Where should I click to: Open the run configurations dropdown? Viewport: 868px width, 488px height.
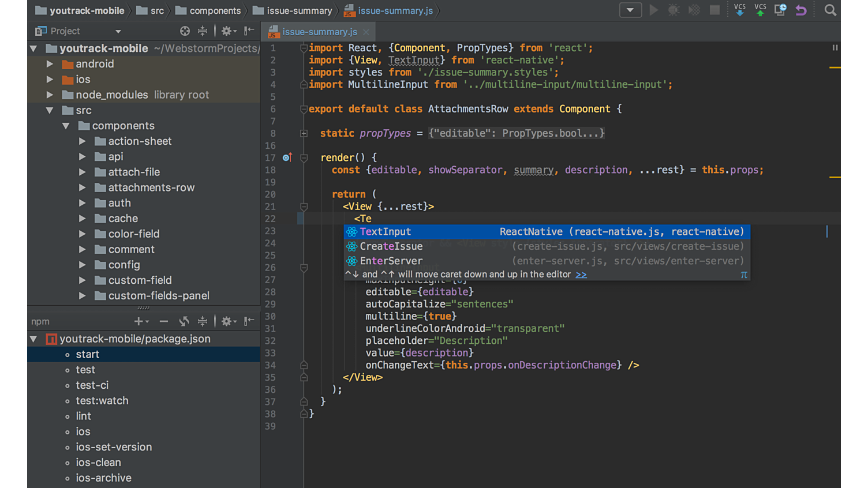pos(630,10)
